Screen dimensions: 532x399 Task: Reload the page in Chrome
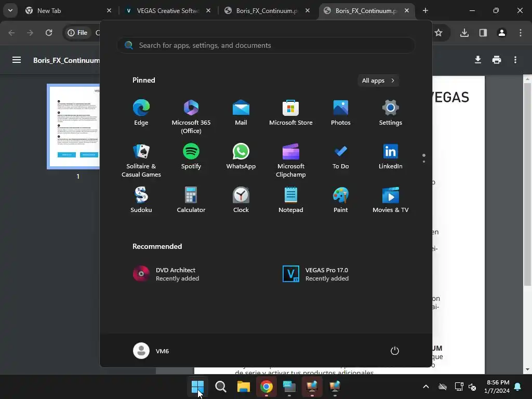click(x=49, y=33)
